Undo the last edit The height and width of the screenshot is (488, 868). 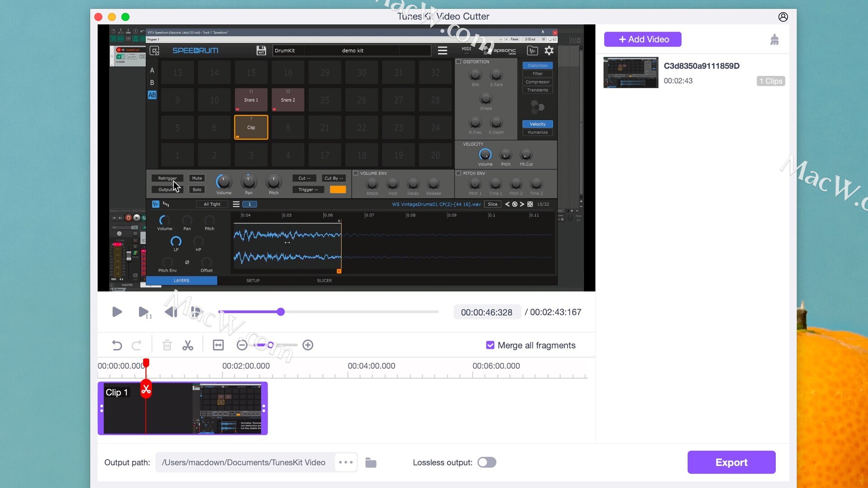117,345
